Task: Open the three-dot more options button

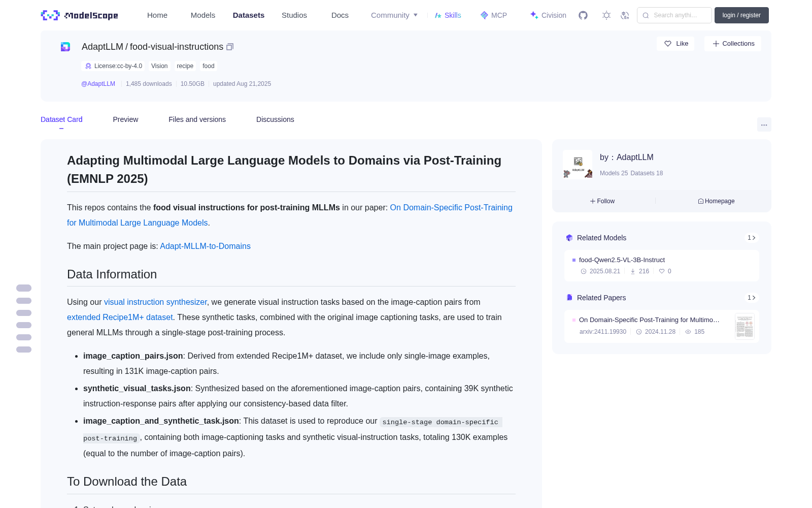Action: click(x=764, y=124)
